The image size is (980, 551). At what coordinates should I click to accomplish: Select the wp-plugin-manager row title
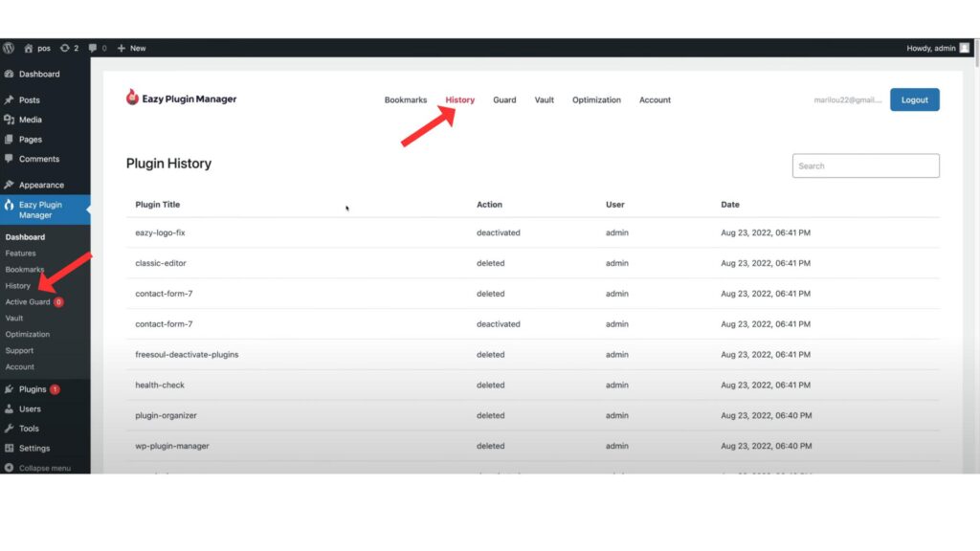point(172,446)
